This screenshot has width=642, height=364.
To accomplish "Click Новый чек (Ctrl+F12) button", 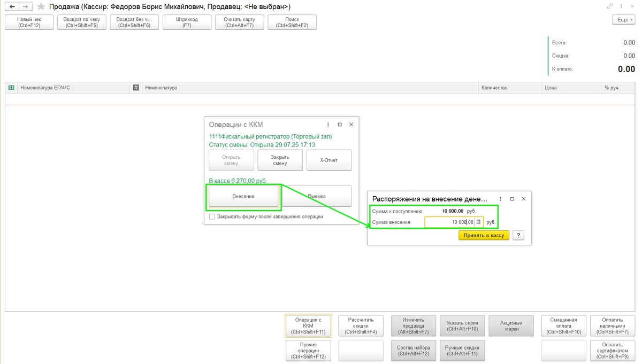I will (x=29, y=22).
